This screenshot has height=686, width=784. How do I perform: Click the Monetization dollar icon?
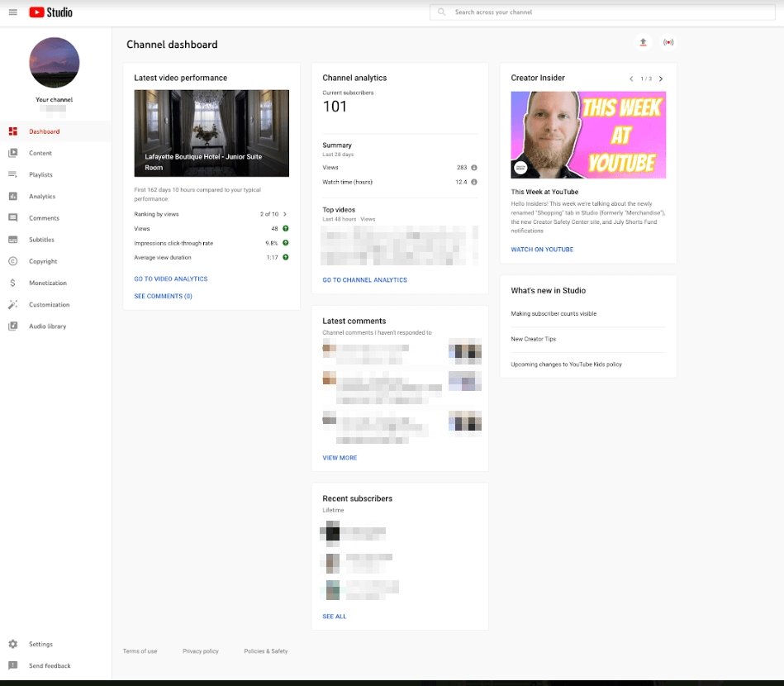(12, 283)
